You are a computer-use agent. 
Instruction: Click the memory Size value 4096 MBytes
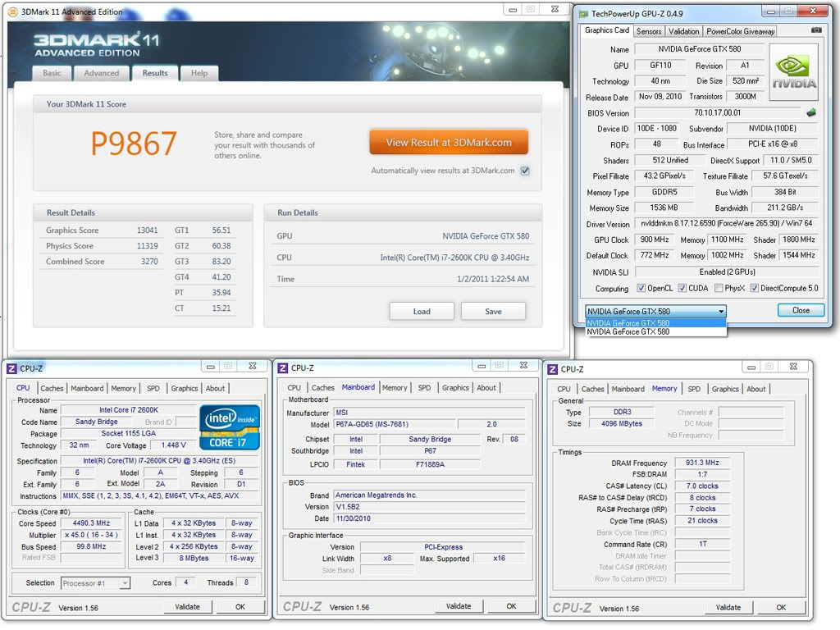pyautogui.click(x=622, y=423)
